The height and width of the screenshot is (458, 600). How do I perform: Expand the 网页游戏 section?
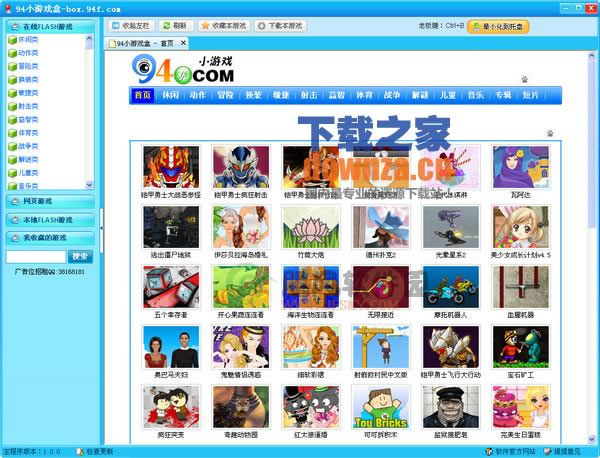coord(49,202)
